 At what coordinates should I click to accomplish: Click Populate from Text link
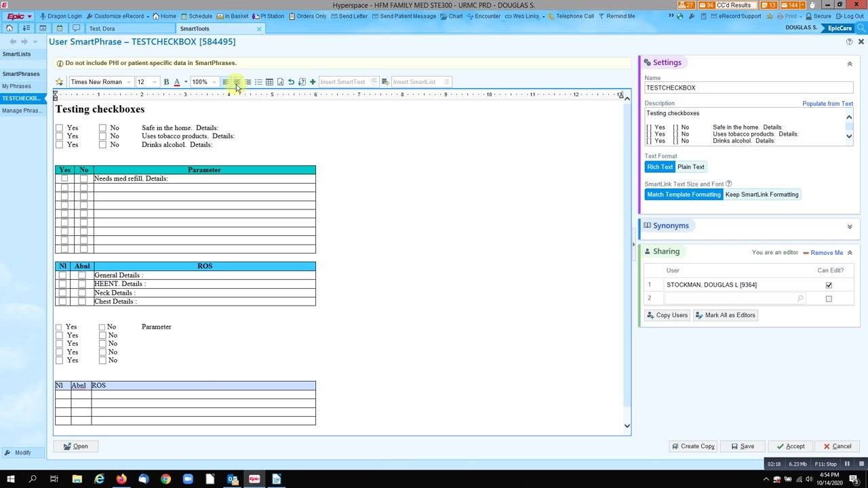(828, 104)
